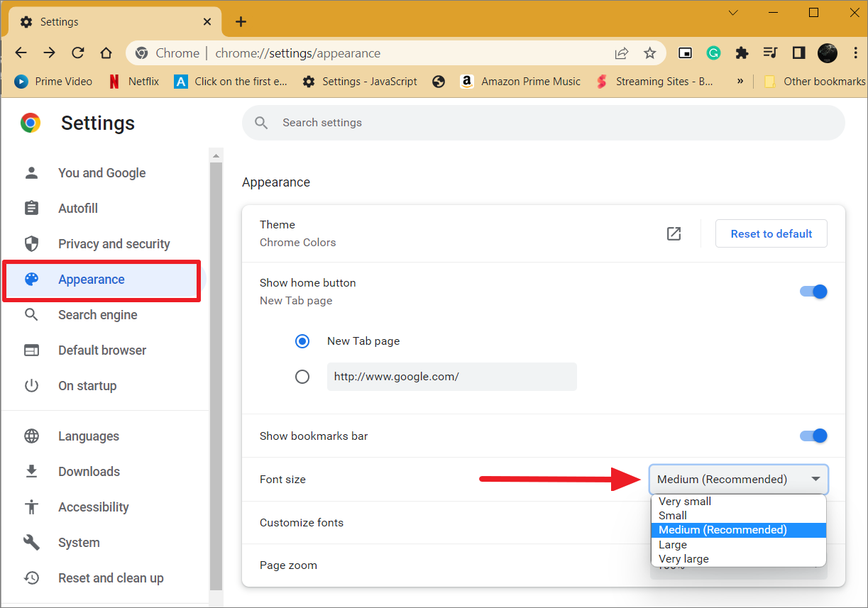Select the New Tab page radio button
This screenshot has width=868, height=608.
click(302, 341)
